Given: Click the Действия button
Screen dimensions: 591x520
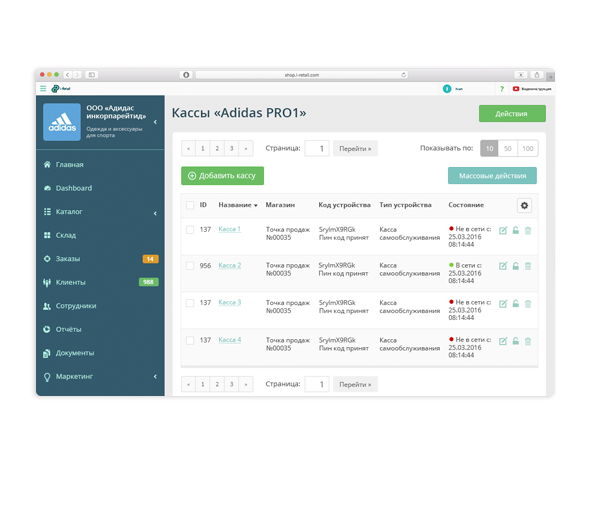Looking at the screenshot, I should pos(512,113).
